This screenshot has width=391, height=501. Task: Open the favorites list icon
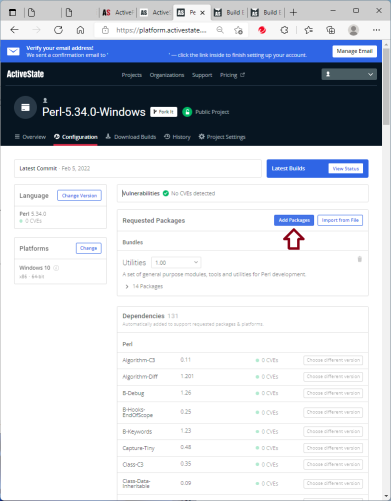309,30
